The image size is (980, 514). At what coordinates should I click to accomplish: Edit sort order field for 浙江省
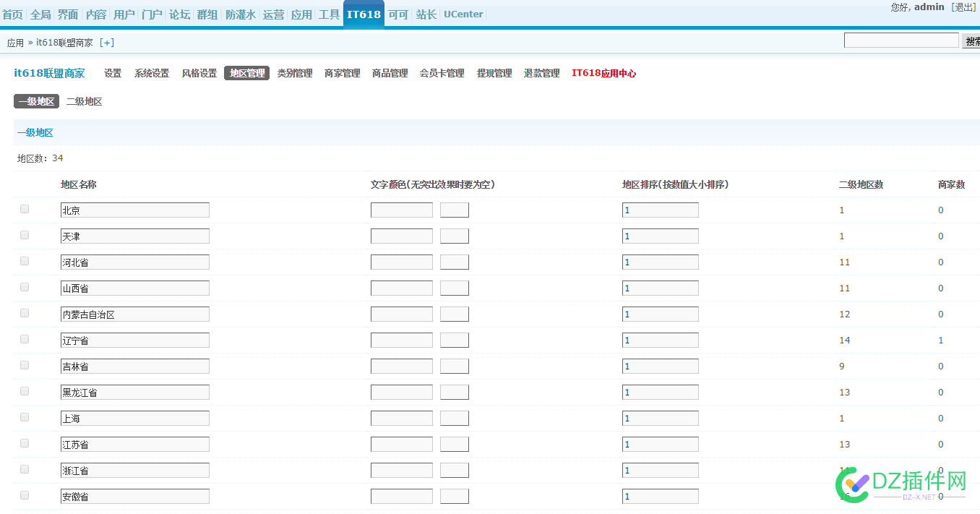tap(661, 470)
